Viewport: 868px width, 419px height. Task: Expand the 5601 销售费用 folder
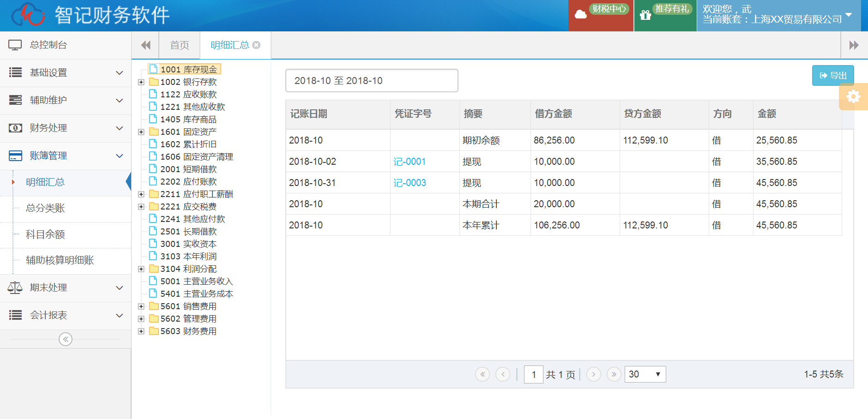141,306
